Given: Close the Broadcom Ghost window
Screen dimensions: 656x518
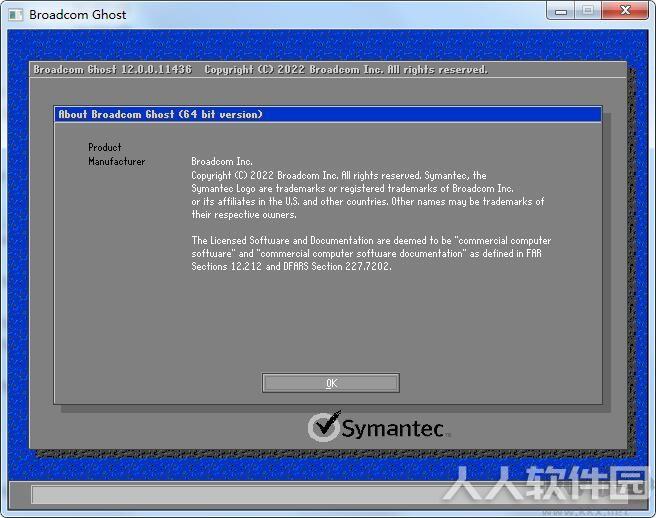Looking at the screenshot, I should pos(625,11).
